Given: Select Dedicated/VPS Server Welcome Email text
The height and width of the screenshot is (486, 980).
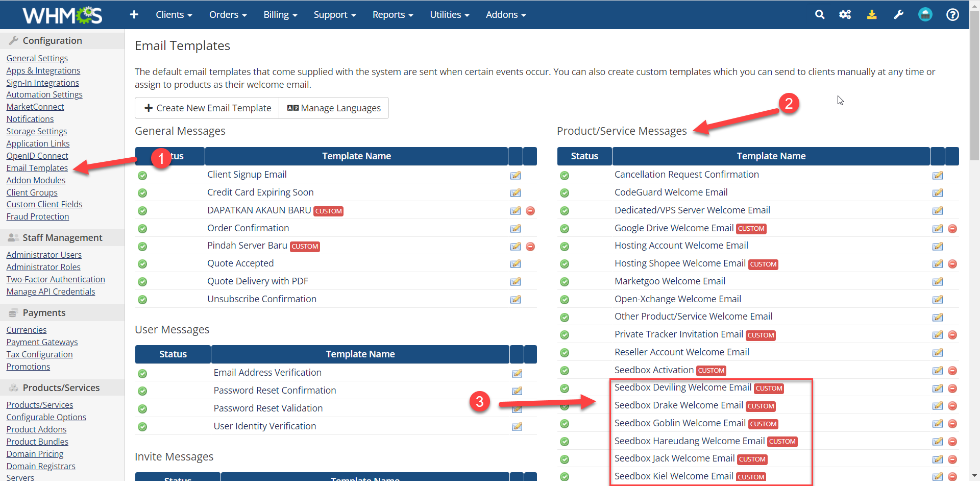Looking at the screenshot, I should [x=692, y=210].
